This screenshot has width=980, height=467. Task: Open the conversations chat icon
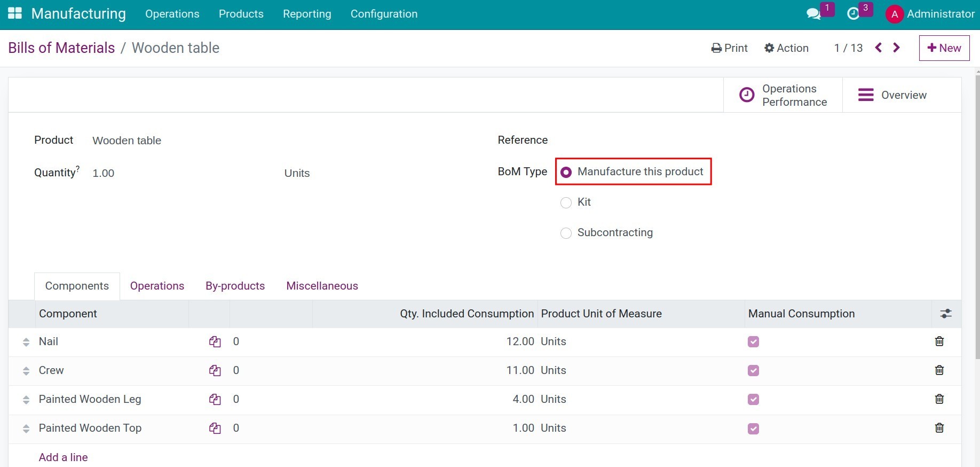coord(813,14)
